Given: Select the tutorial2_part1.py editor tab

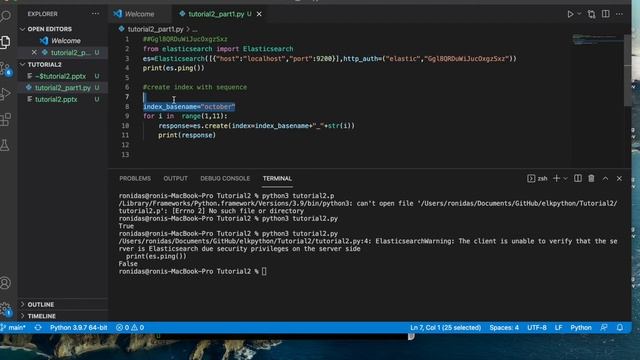Looking at the screenshot, I should coord(216,14).
